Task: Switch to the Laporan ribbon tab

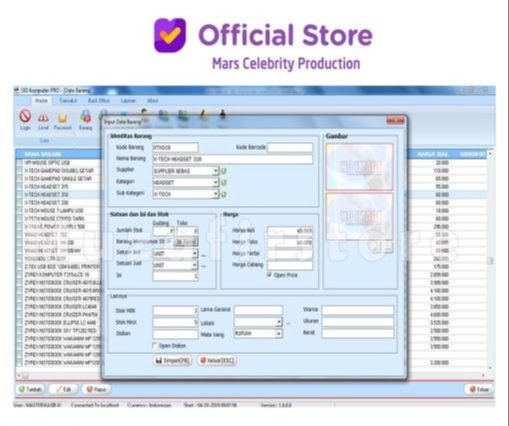Action: point(128,101)
